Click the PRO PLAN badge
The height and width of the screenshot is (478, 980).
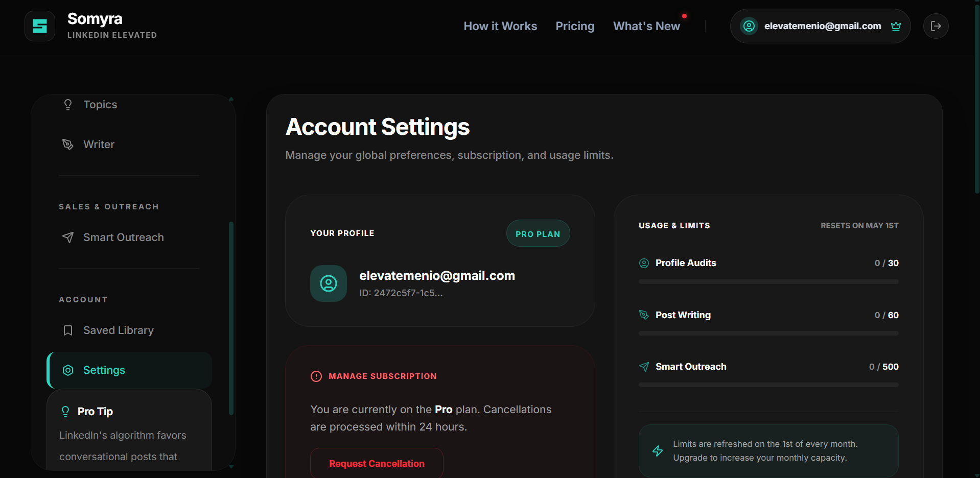pos(538,233)
